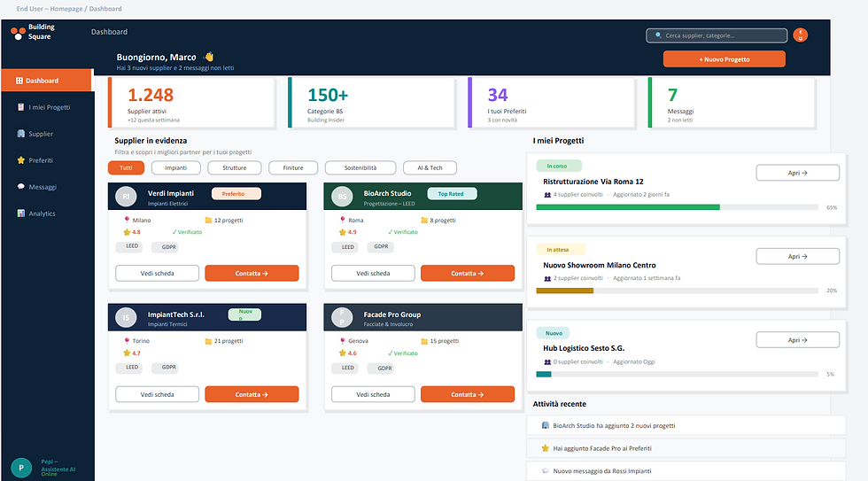Click the BioArch Studio BS avatar
This screenshot has height=481, width=868.
pos(342,197)
